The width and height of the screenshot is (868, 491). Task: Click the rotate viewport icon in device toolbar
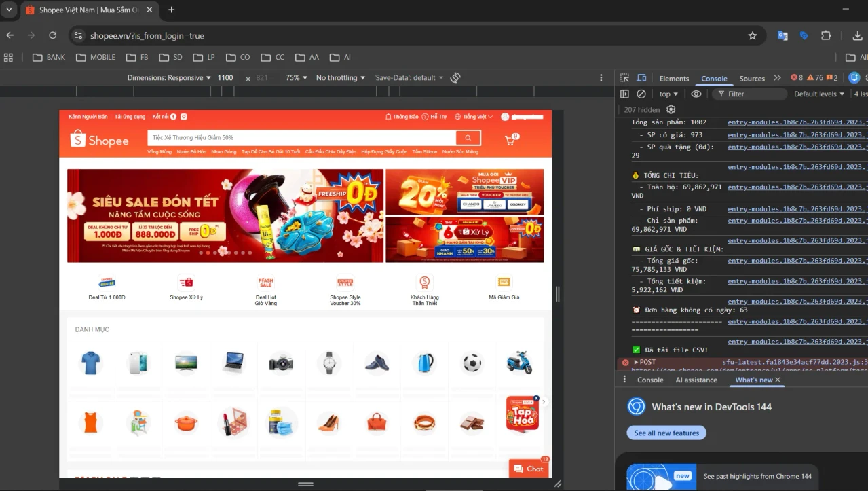tap(455, 78)
